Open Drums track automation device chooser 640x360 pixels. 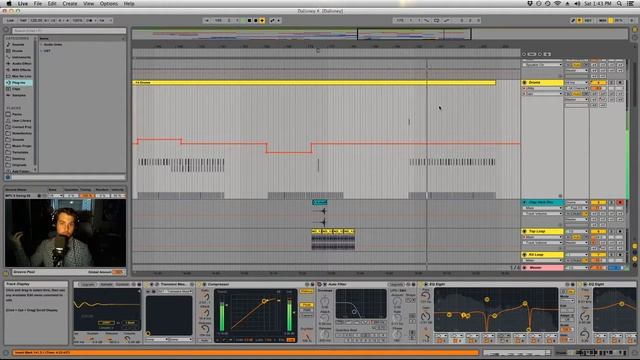pos(543,88)
